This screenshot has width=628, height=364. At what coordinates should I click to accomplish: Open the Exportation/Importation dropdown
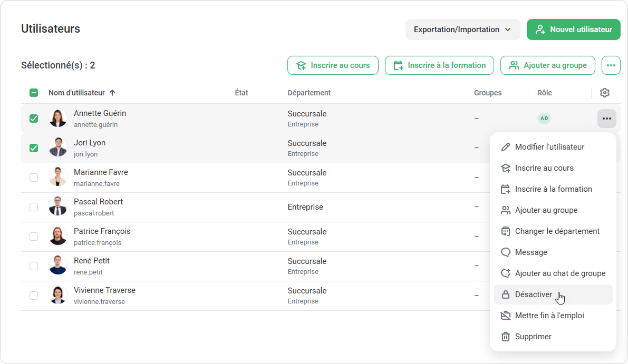462,29
